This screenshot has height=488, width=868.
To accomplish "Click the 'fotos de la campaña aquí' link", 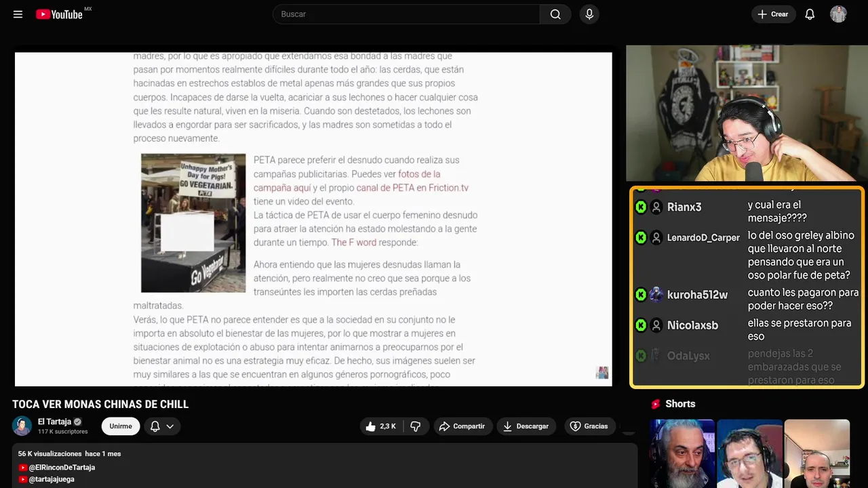I will 347,181.
